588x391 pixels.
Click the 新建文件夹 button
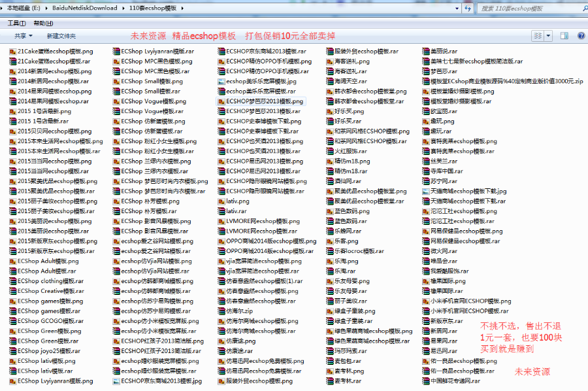61,36
